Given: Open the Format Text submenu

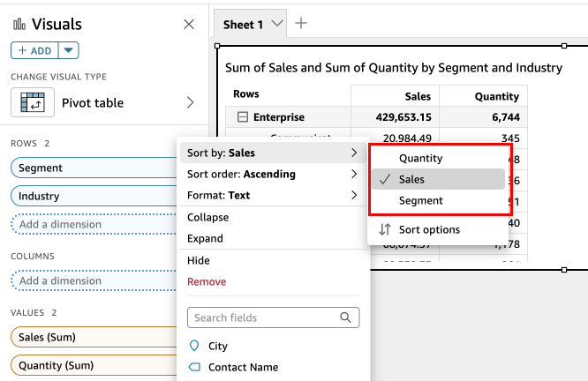Looking at the screenshot, I should [272, 195].
